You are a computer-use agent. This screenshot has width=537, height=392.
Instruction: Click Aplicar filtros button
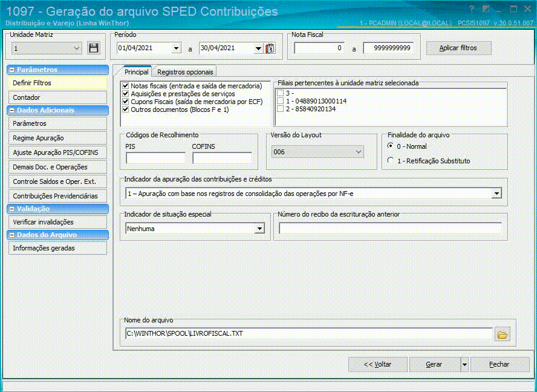[x=458, y=48]
